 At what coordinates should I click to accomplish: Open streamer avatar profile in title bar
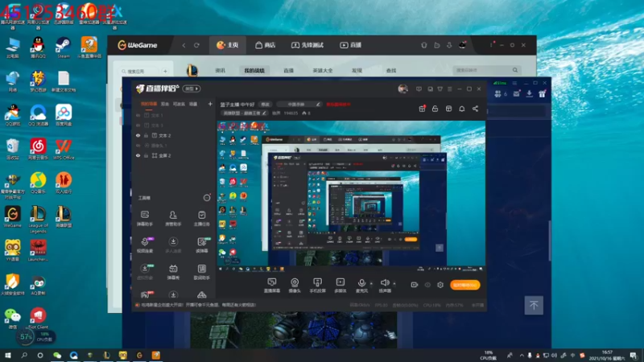[403, 88]
